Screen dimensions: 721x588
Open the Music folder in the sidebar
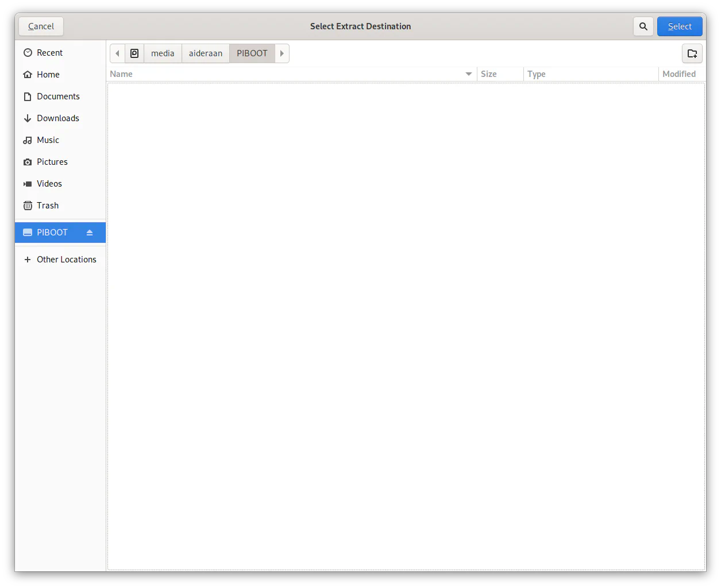tap(60, 140)
